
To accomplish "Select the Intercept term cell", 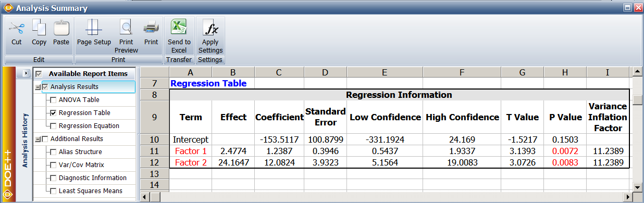I will 190,139.
